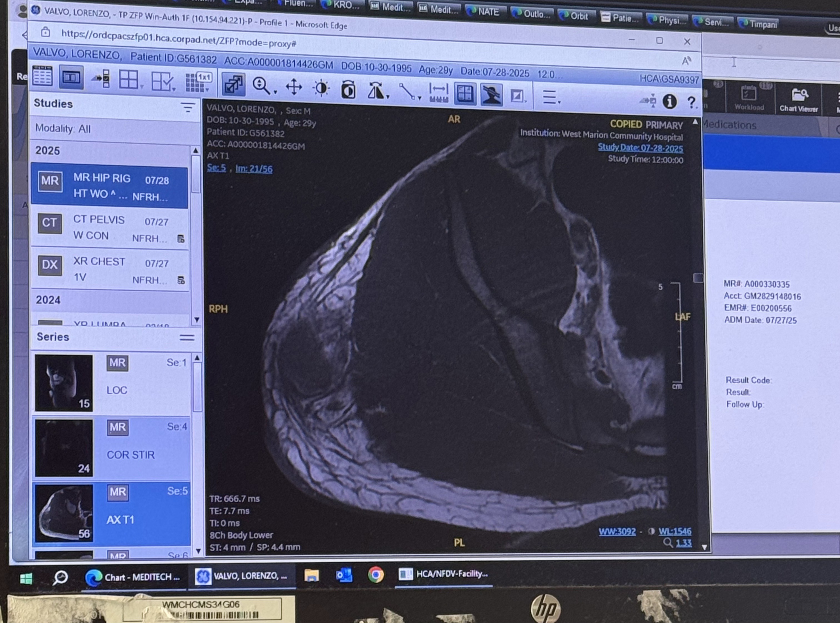Open the calibration ruler tool
Image resolution: width=840 pixels, height=623 pixels.
[x=439, y=93]
